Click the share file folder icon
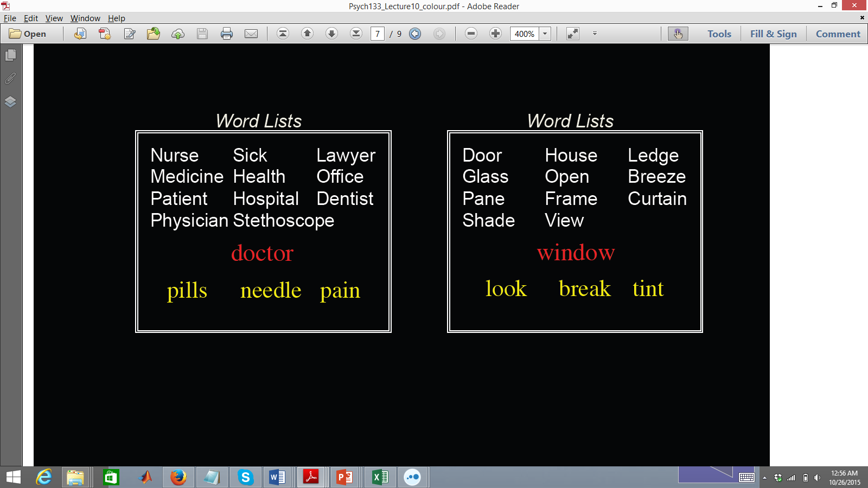The width and height of the screenshot is (868, 488). point(154,34)
